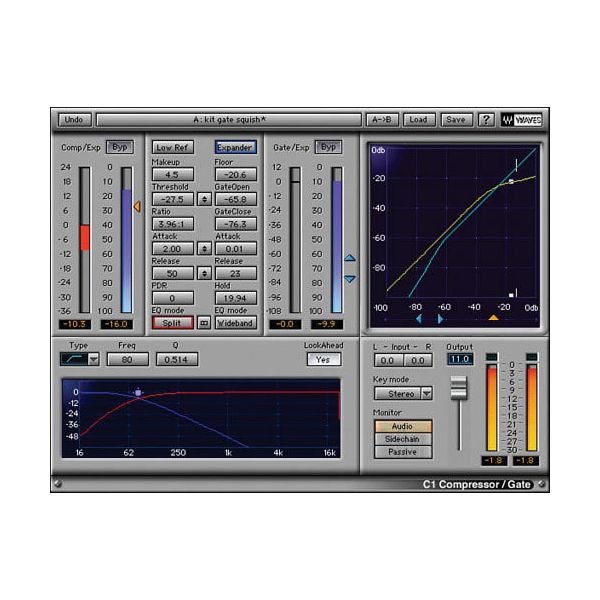This screenshot has width=600, height=600.
Task: Click the small link icon beside Split
Action: click(204, 323)
